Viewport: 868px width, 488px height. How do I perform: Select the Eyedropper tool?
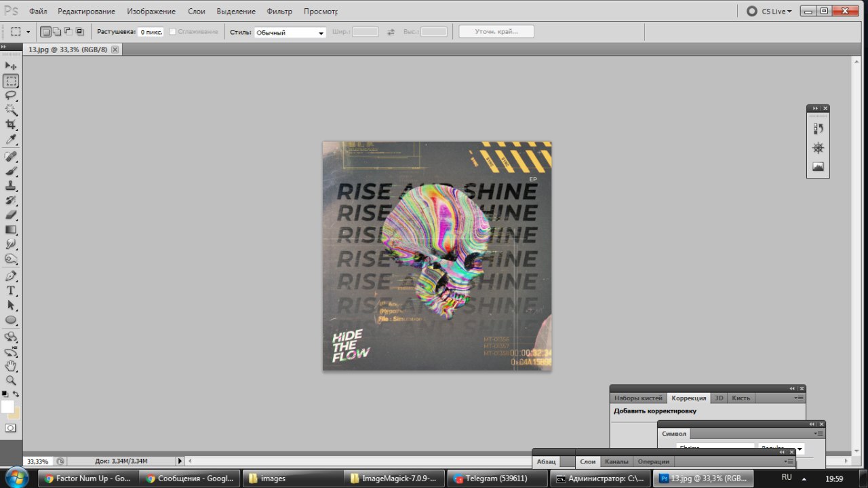[11, 140]
